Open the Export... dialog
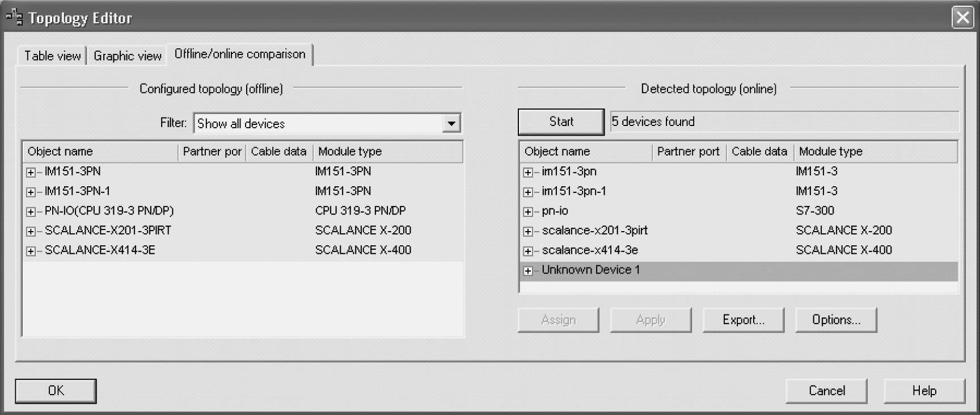 point(744,320)
